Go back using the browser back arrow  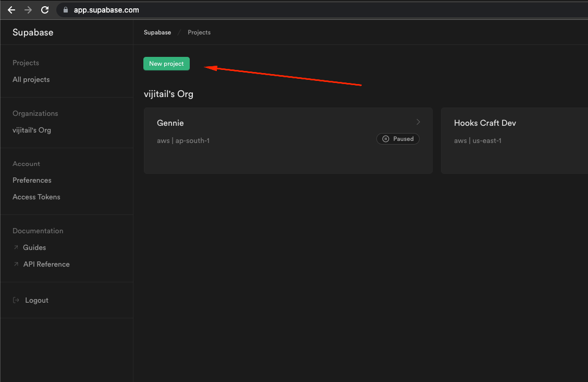tap(11, 10)
